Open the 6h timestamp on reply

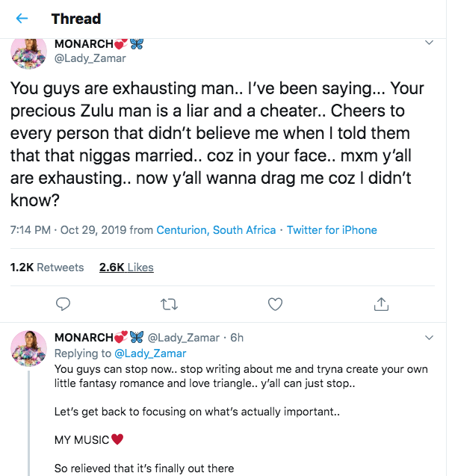[x=237, y=338]
